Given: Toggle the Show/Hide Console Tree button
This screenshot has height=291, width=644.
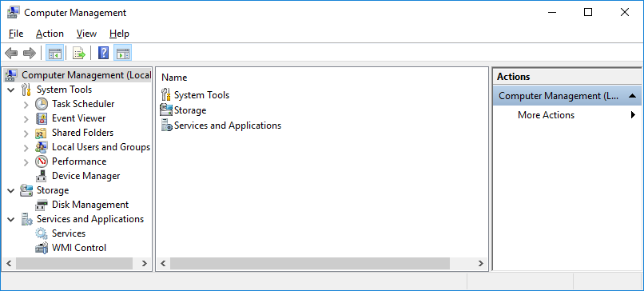Looking at the screenshot, I should 54,53.
